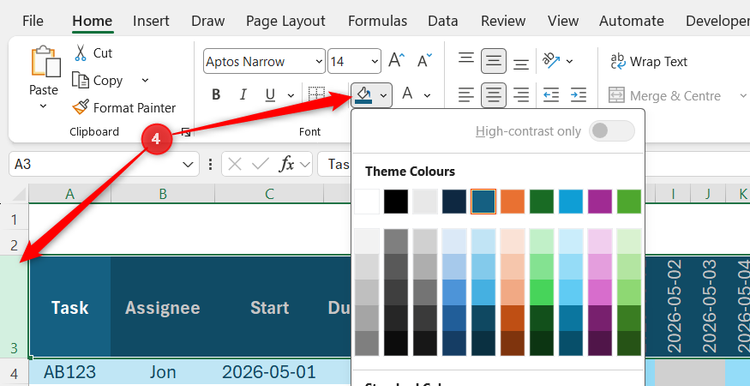The height and width of the screenshot is (386, 750).
Task: Select column C header
Action: [x=269, y=194]
